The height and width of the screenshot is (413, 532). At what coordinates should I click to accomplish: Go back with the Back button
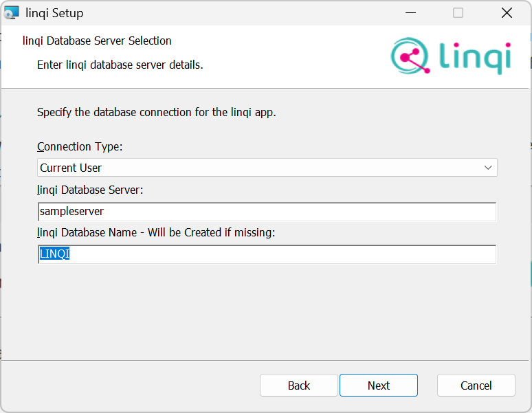[x=298, y=386]
